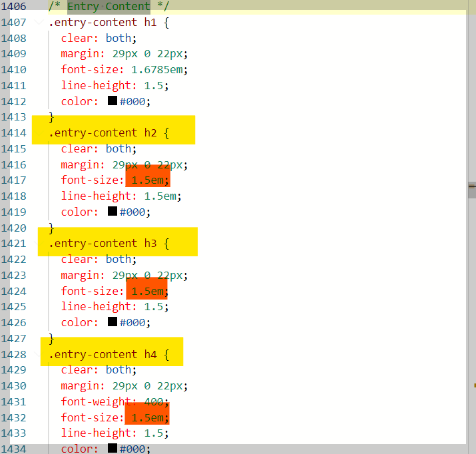Click the closing brace on line 1413
The height and width of the screenshot is (454, 476).
pyautogui.click(x=51, y=117)
